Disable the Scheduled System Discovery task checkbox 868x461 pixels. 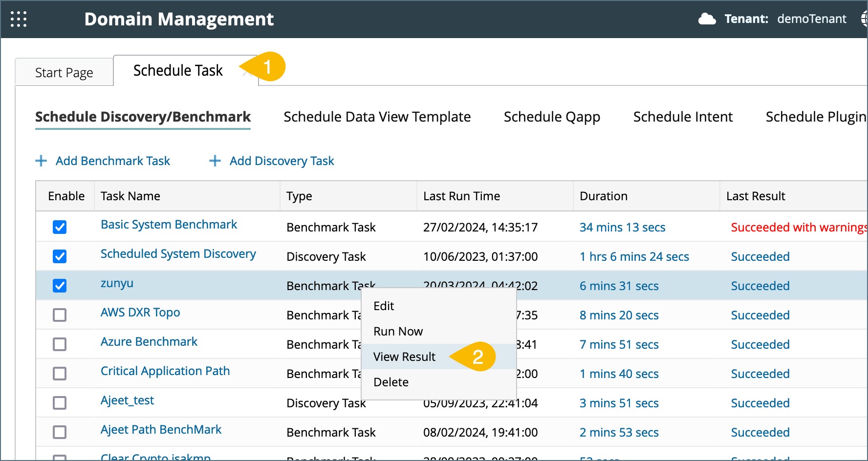pos(60,256)
